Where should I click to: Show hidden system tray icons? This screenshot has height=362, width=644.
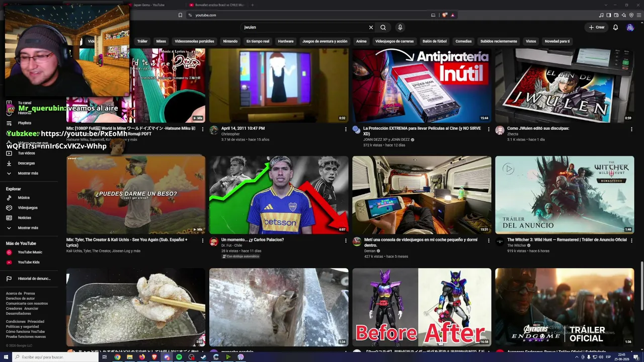[577, 357]
